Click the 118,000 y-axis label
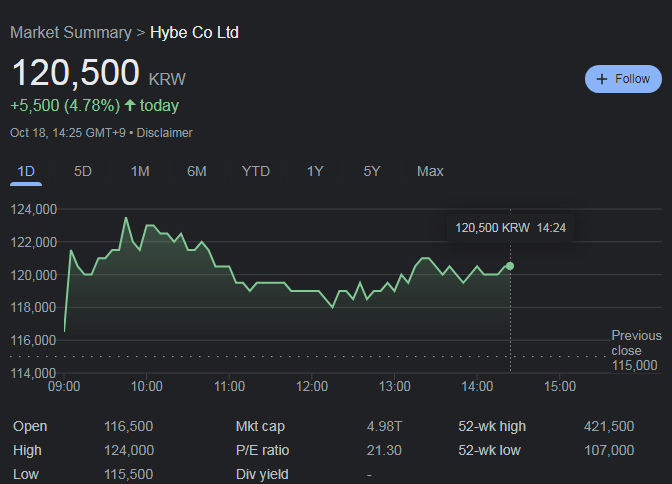This screenshot has height=484, width=672. tap(33, 307)
